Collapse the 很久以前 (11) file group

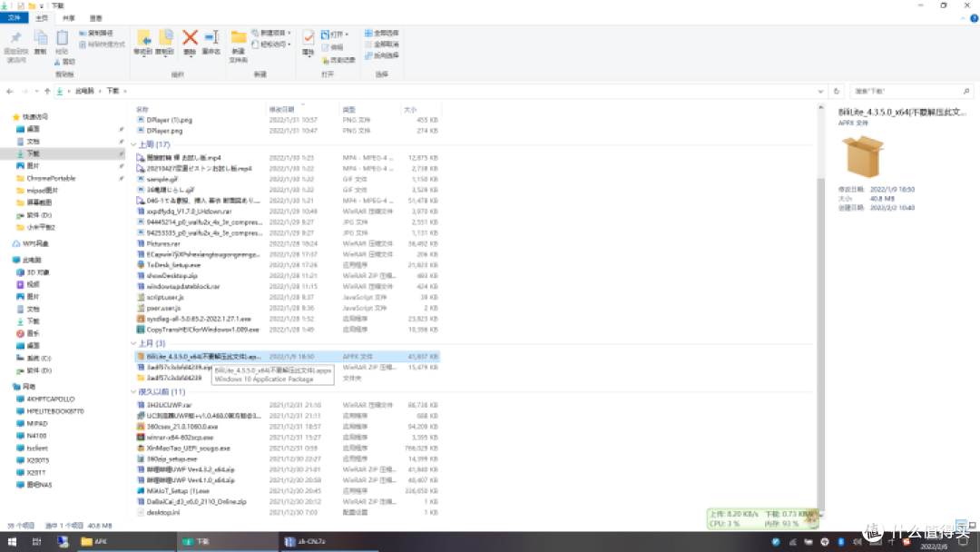(134, 392)
